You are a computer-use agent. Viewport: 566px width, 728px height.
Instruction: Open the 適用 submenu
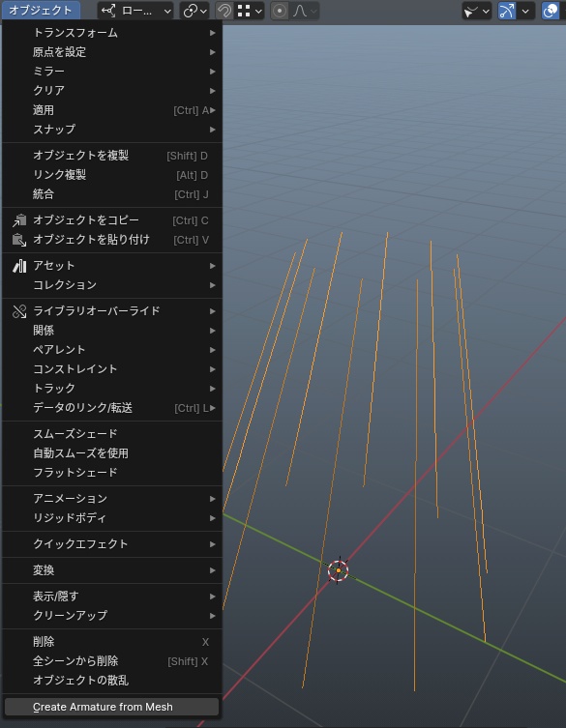pos(112,110)
